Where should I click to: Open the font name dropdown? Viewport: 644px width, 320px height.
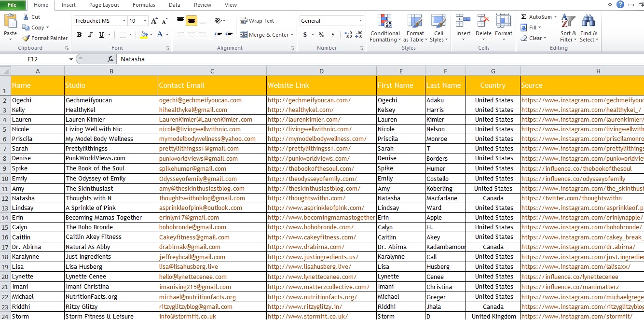[124, 21]
